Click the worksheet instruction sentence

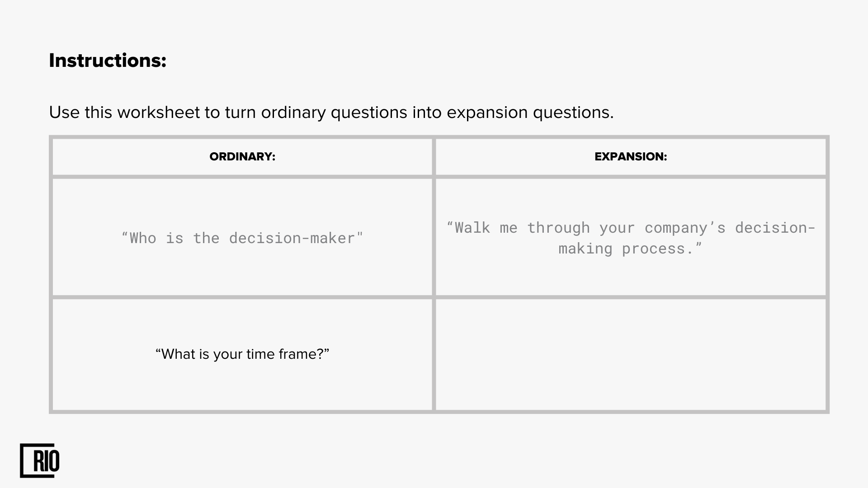[x=331, y=113]
